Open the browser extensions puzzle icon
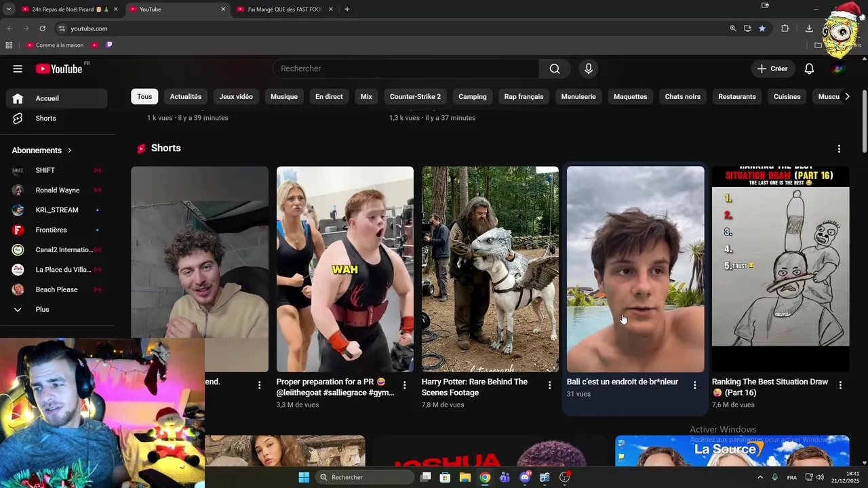The image size is (868, 488). pos(785,28)
